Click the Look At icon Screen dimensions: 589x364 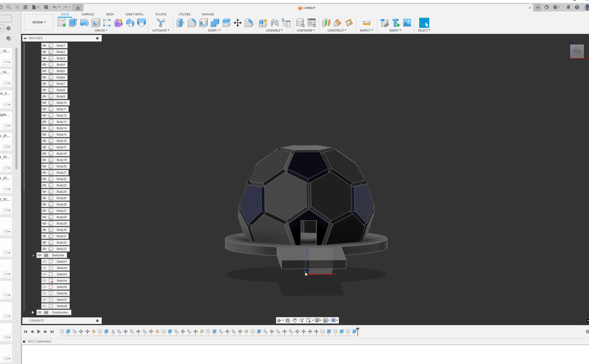pos(288,320)
